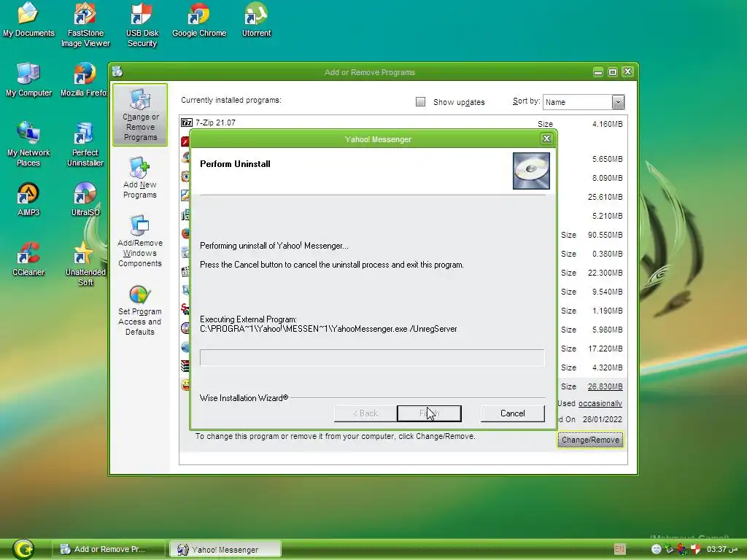Screen dimensions: 747x560
Task: Toggle the Show updates checkbox
Action: pos(420,101)
